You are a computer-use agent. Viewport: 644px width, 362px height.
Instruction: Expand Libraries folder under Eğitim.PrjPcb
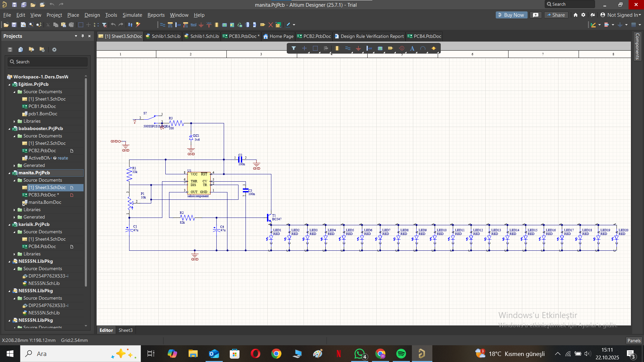[x=14, y=121]
